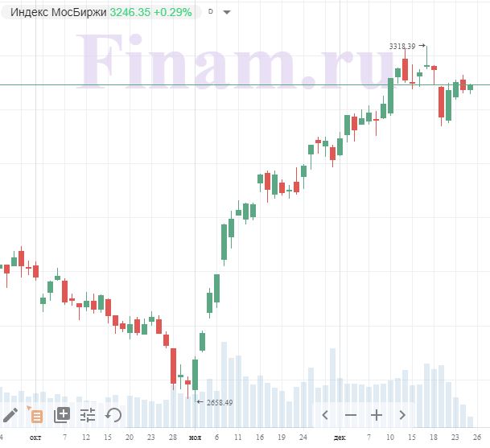Click the 'ноя' month label on time axis
Screen dimensions: 490x448
tap(195, 438)
